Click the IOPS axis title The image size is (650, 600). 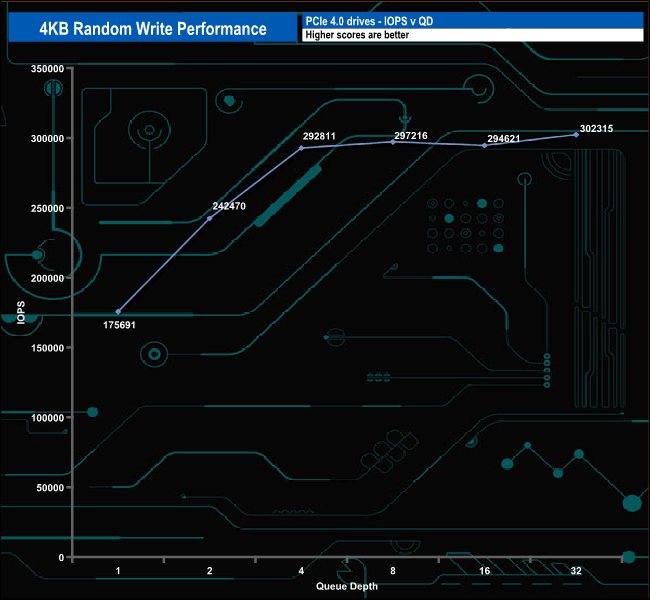coord(21,312)
